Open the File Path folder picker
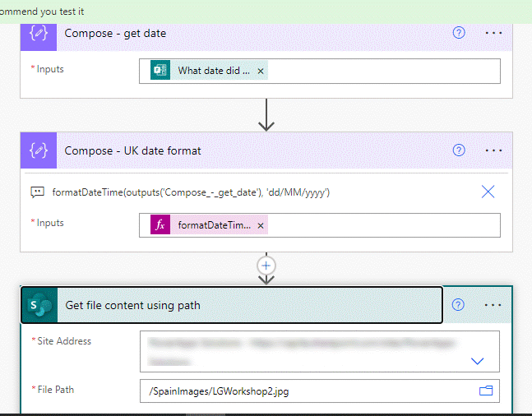This screenshot has width=532, height=416. pos(485,391)
